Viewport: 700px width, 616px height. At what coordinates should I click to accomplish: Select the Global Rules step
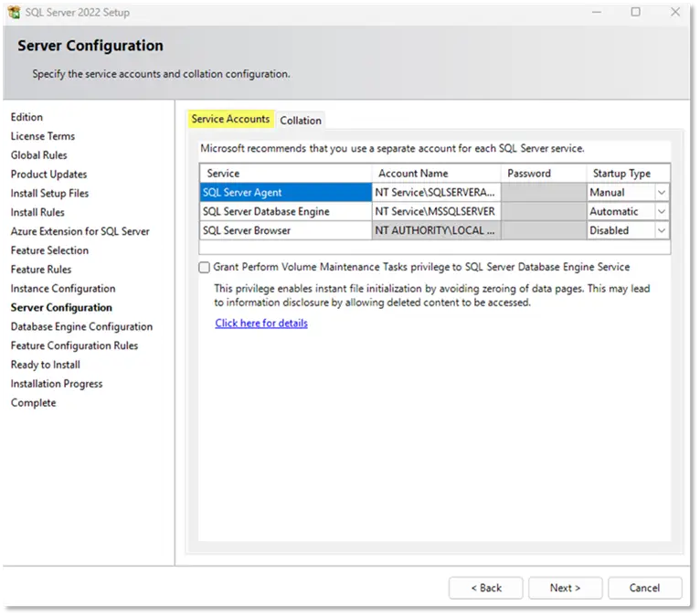[39, 155]
